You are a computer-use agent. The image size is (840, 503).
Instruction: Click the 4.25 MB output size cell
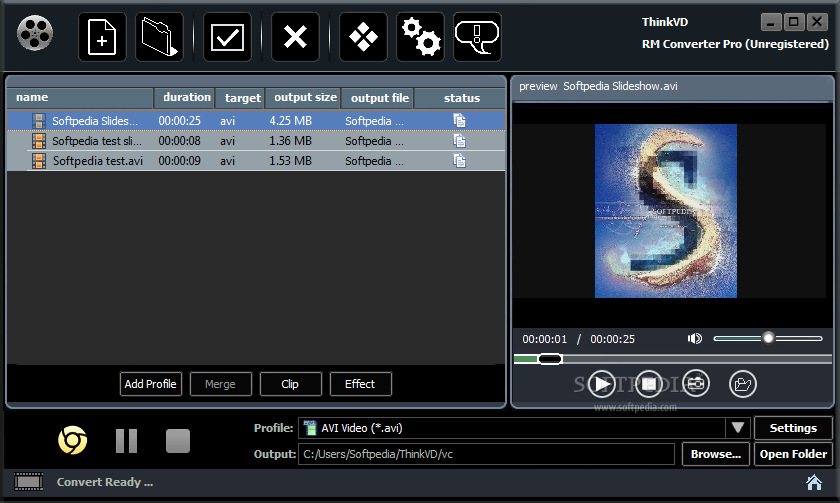290,121
